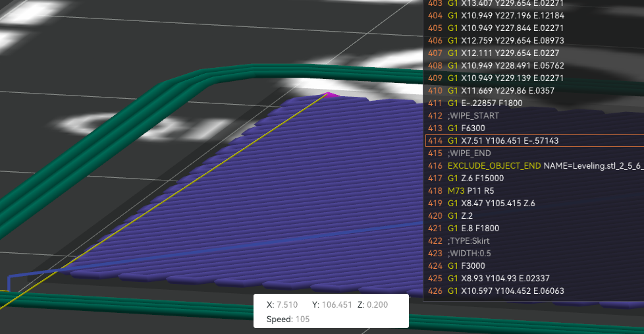Click the X: 7.510 position readout
Viewport: 644px width, 334px height.
(x=282, y=305)
